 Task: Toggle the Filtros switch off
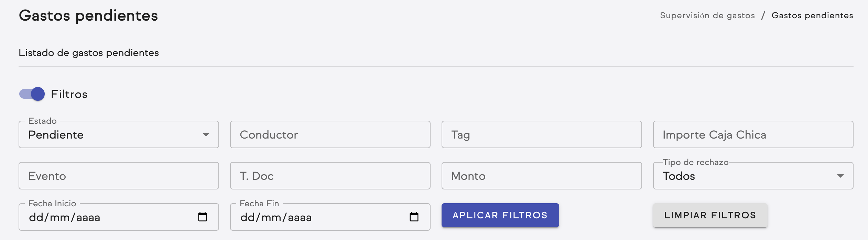[x=32, y=94]
